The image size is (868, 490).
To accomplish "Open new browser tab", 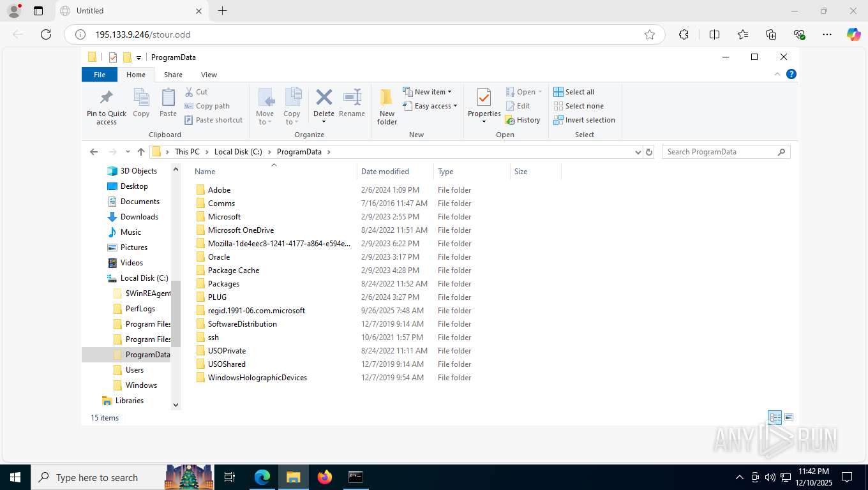I will point(222,11).
